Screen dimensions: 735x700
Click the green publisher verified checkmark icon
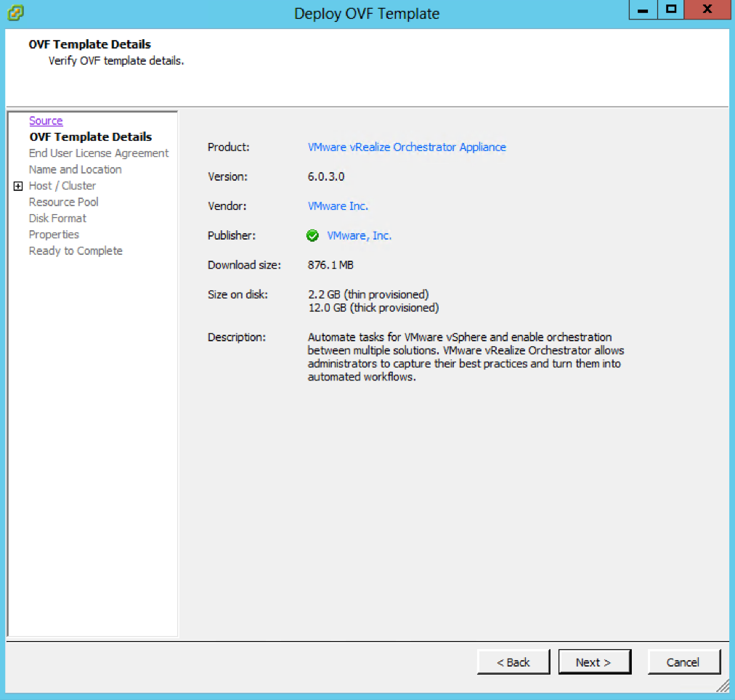312,236
